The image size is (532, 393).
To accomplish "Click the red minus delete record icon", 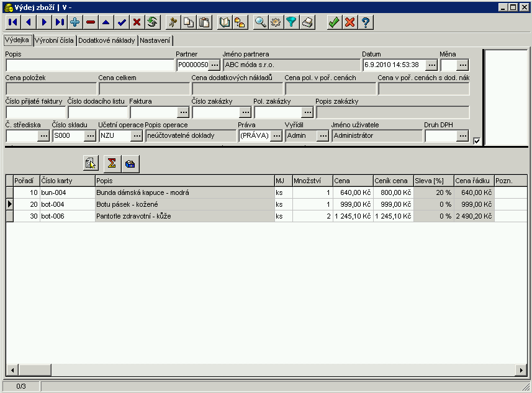I will [x=91, y=22].
